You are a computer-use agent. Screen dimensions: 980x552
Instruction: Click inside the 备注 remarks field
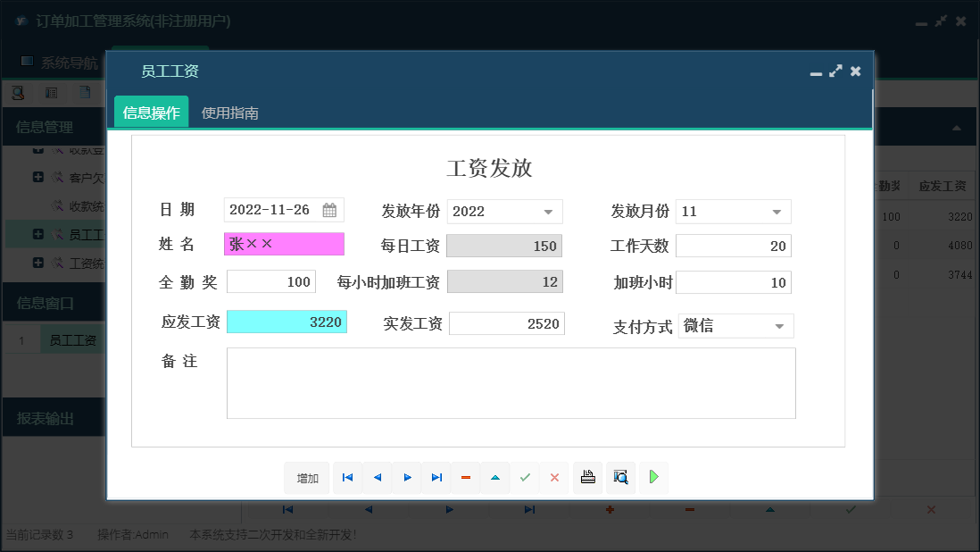point(511,384)
